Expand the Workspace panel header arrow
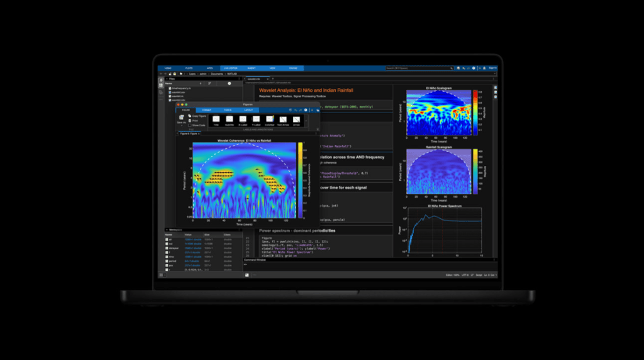This screenshot has width=644, height=360. (167, 230)
